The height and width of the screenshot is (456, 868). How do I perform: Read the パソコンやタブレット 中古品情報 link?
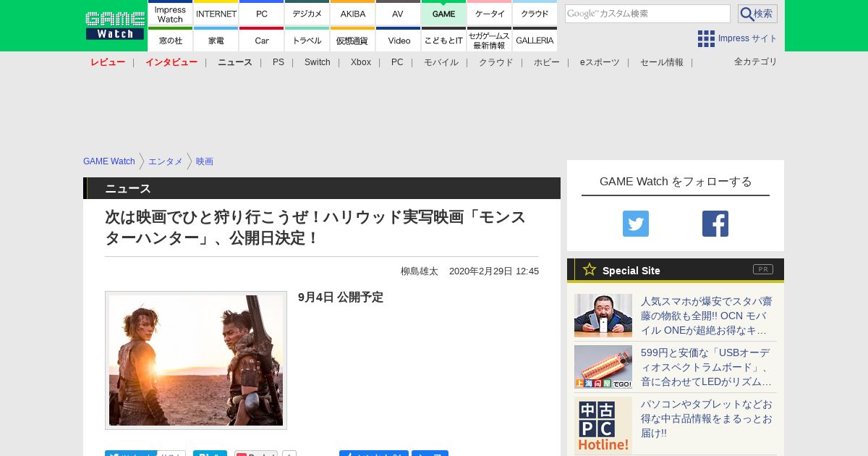tap(707, 418)
